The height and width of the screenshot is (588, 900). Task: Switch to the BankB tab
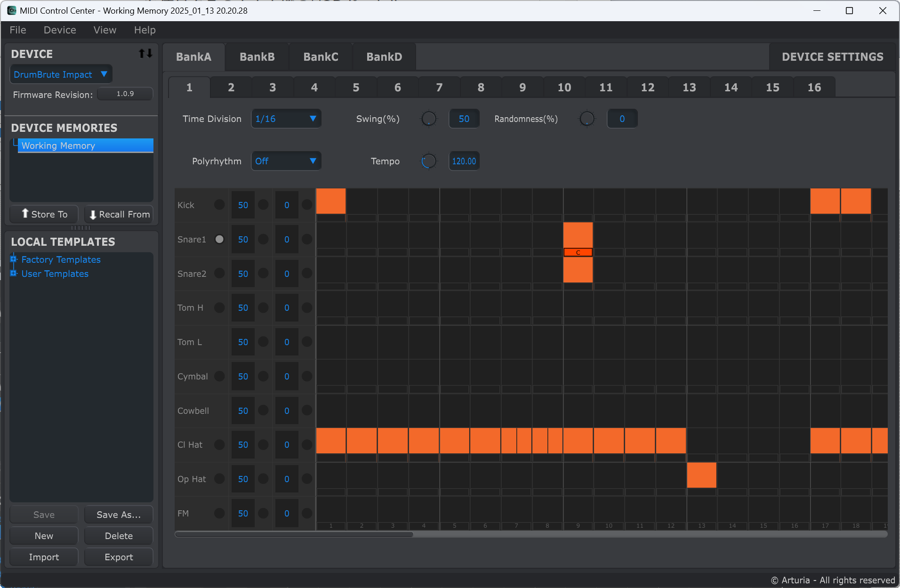tap(257, 57)
